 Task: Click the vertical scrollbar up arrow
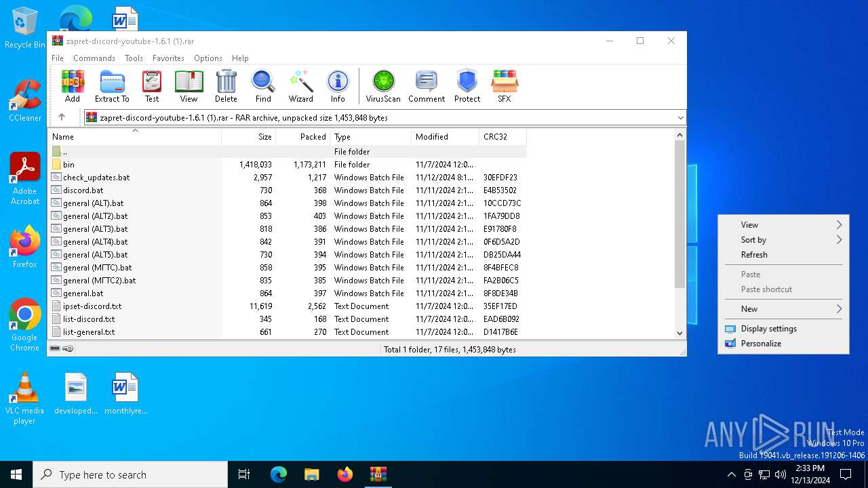680,135
